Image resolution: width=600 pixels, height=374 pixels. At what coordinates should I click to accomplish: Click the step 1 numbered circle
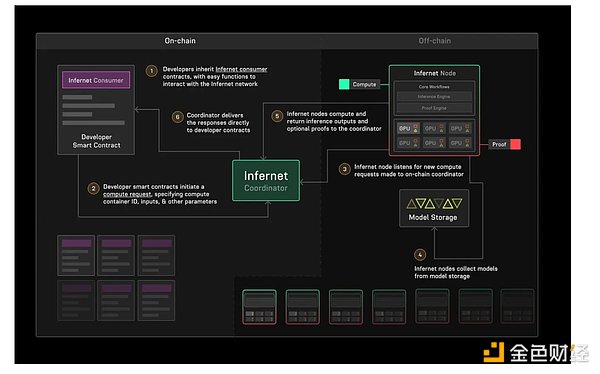[152, 71]
